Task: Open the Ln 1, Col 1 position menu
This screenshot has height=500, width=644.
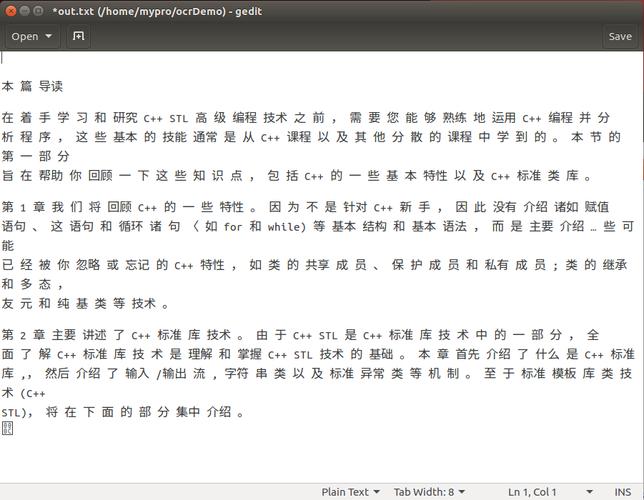Action: click(x=550, y=492)
